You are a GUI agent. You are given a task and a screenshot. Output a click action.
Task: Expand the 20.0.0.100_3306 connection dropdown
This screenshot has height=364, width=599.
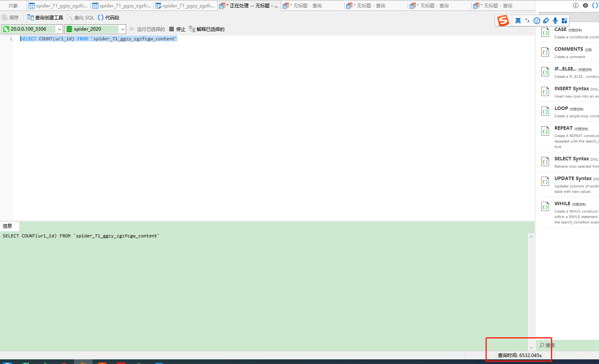[x=59, y=29]
